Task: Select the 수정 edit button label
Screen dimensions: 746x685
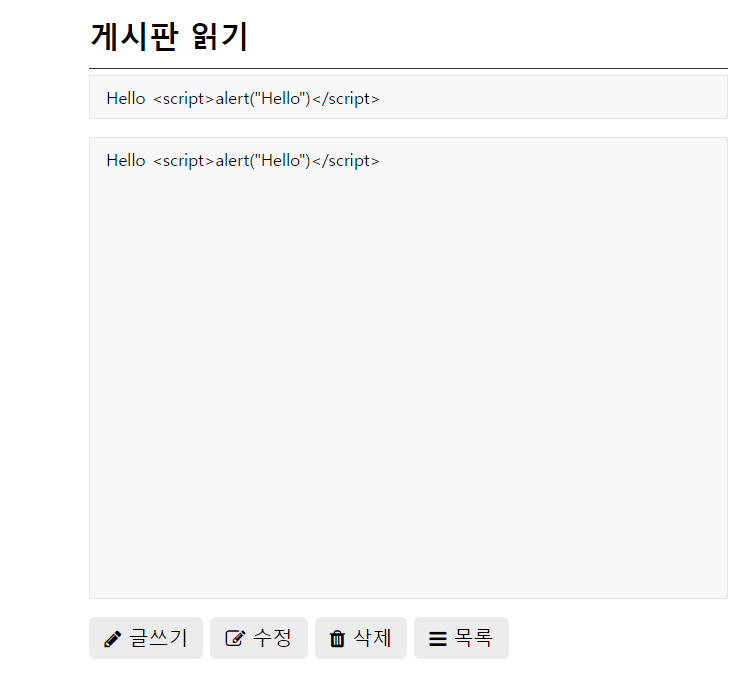Action: click(272, 638)
